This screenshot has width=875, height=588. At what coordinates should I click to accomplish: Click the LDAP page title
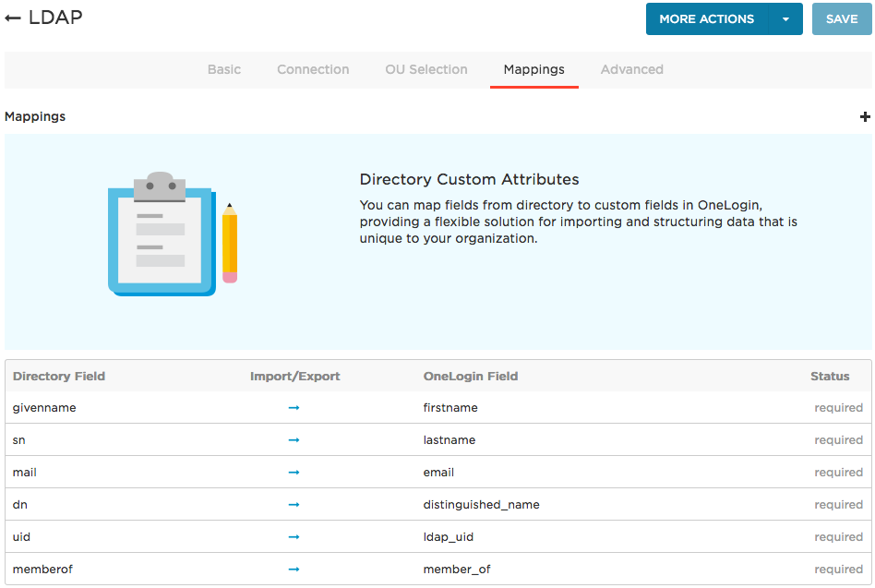[55, 18]
